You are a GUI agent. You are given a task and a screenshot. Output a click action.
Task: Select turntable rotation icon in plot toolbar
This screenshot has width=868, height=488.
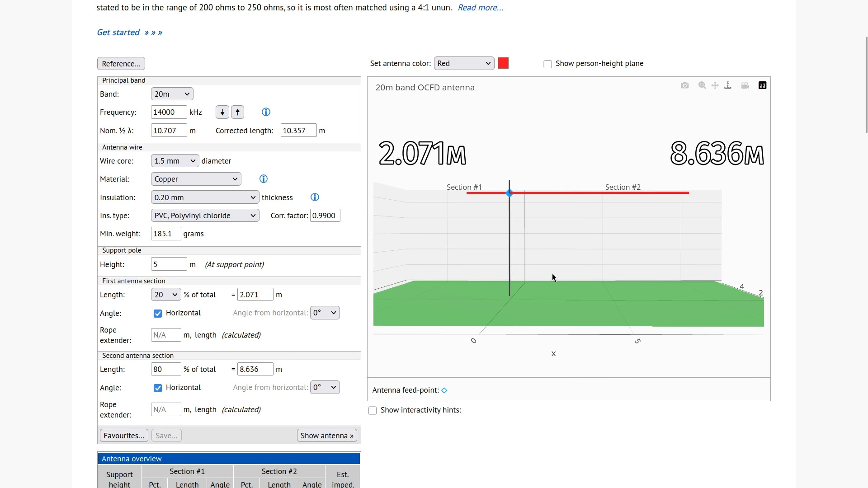coord(728,85)
